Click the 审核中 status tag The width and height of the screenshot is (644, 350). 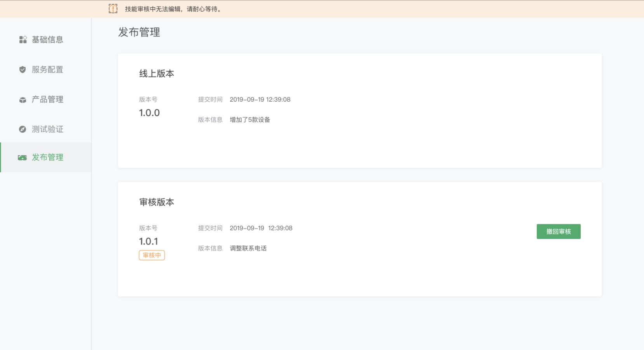[x=151, y=255]
